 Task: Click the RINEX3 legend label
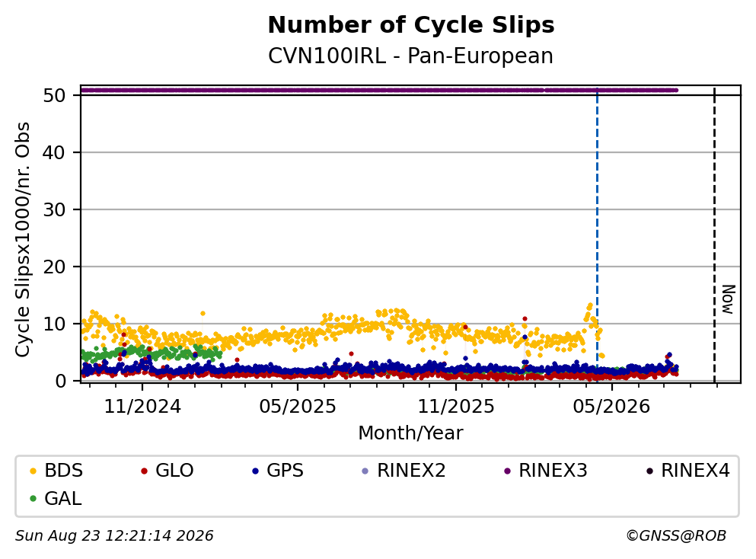[553, 470]
